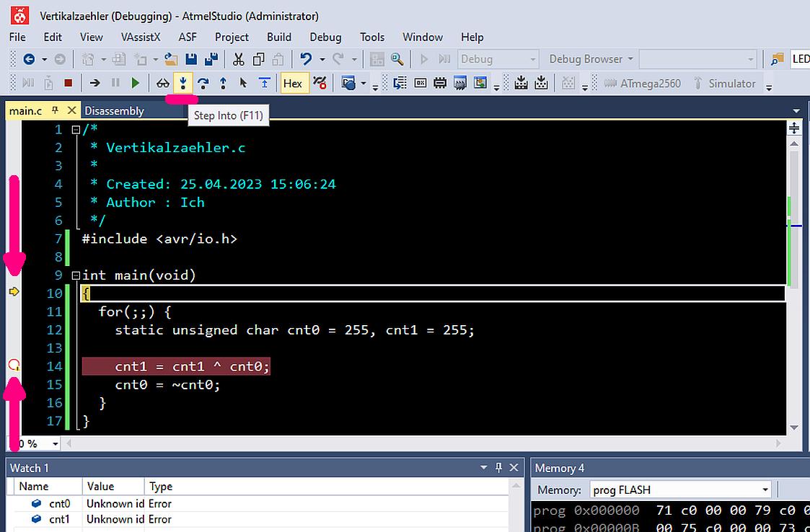
Task: Click the Device Programming chip icon
Action: click(x=440, y=83)
